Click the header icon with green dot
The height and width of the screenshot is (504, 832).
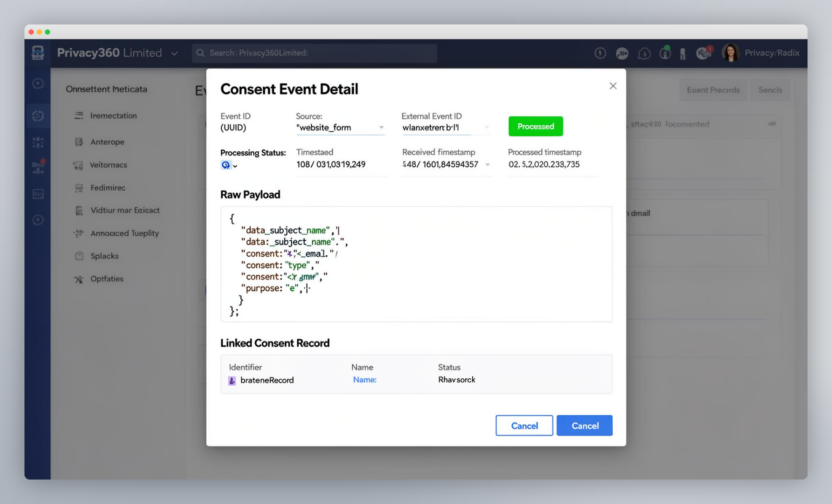pos(665,52)
